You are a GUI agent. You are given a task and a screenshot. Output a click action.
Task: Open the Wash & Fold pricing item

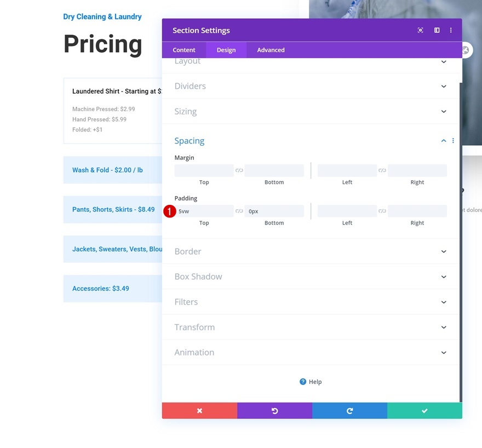click(x=108, y=170)
